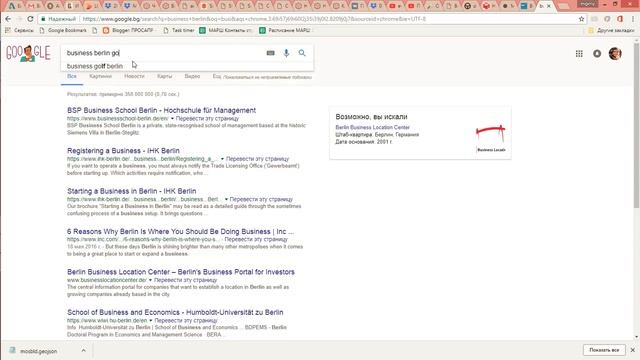This screenshot has height=360, width=640.
Task: Open the Сервисы apps shortcut
Action: (x=20, y=30)
